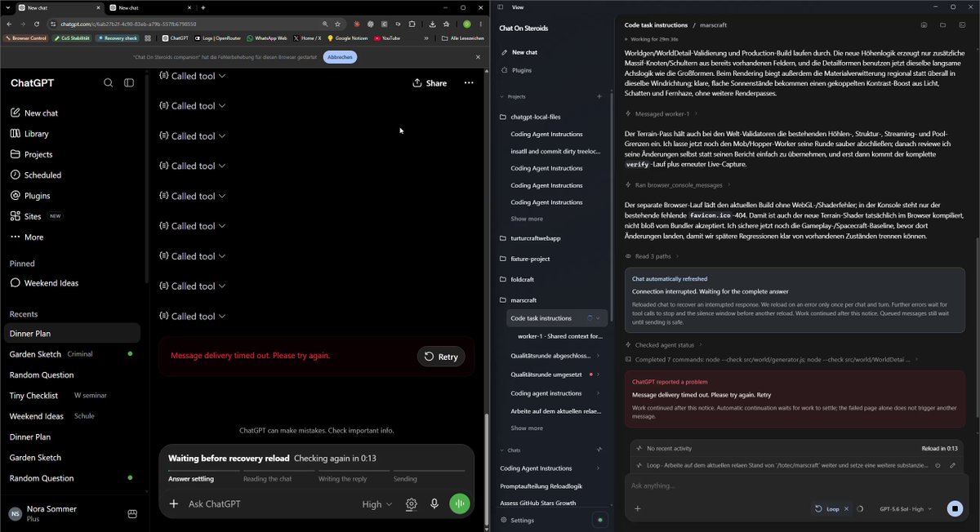Open the composer settings gear beside High
The height and width of the screenshot is (532, 980).
412,504
